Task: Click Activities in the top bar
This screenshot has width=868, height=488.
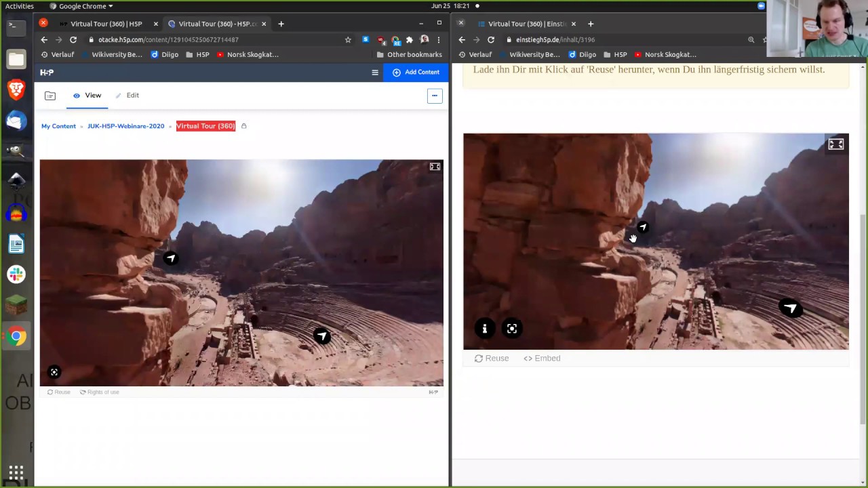Action: [19, 6]
